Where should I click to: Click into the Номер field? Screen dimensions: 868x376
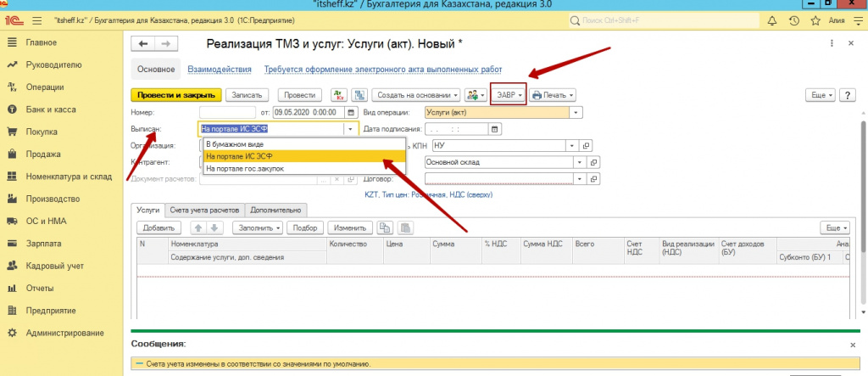coord(227,112)
